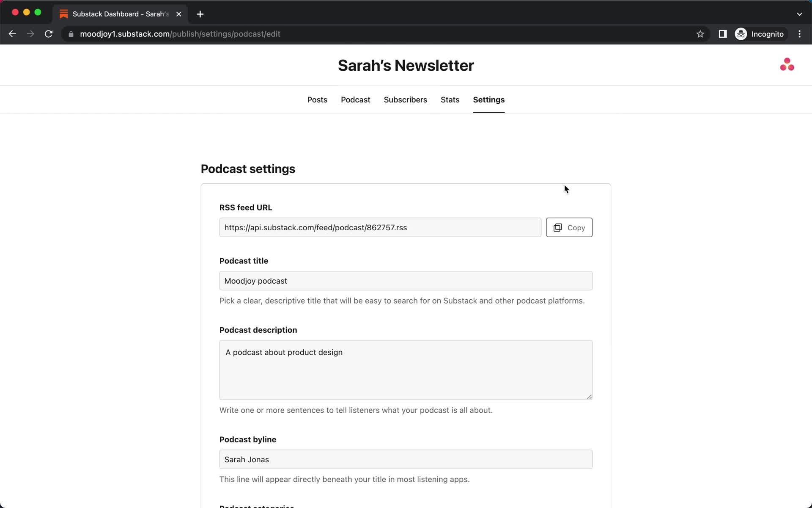Open Chrome three-dot menu

pos(799,34)
